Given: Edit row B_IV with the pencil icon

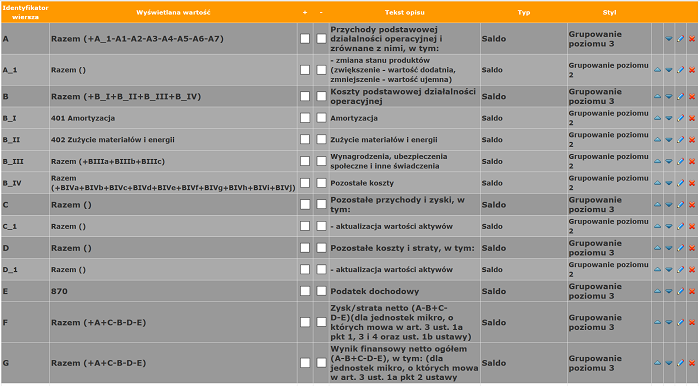Looking at the screenshot, I should 680,183.
